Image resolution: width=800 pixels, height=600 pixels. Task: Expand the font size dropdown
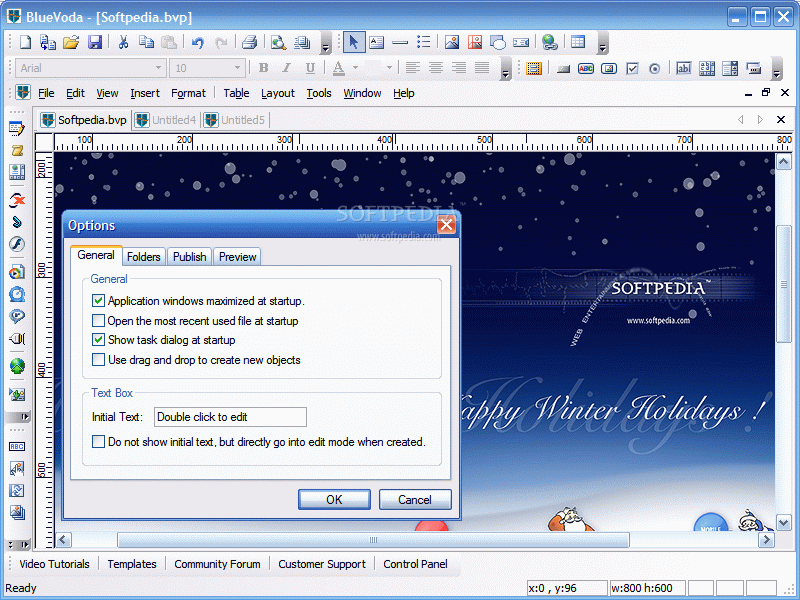pyautogui.click(x=237, y=68)
